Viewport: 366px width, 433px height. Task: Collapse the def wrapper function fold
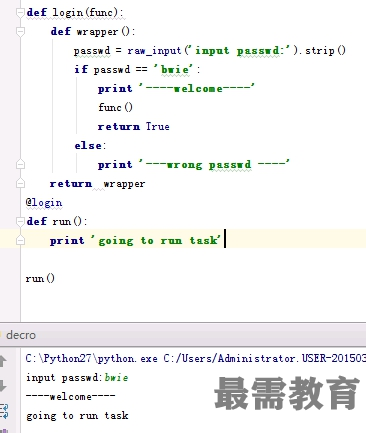point(20,31)
